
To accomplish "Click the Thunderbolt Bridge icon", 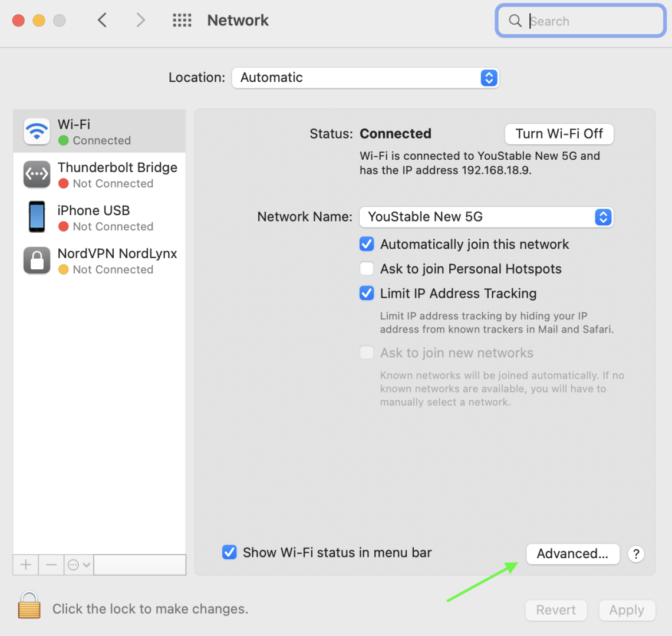I will pos(37,174).
